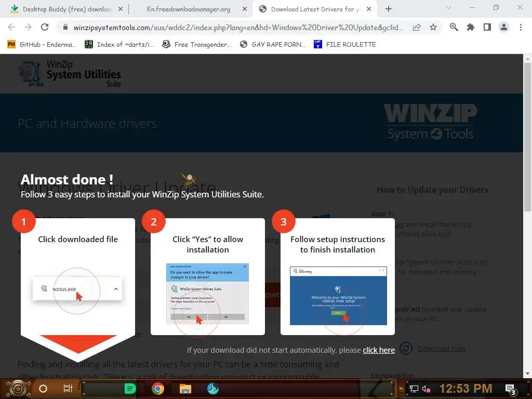Open the GitHub - Enderma... bookmark
The height and width of the screenshot is (399, 532).
(42, 45)
